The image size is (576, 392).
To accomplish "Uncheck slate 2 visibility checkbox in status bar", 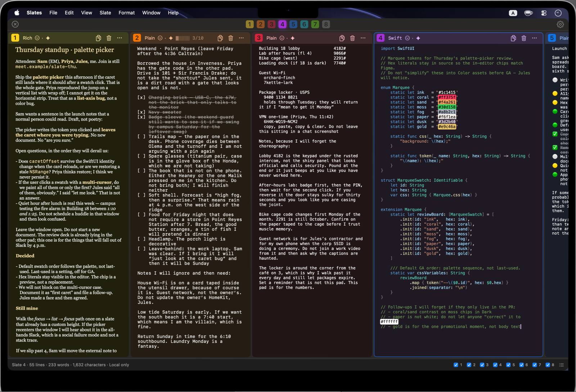I will pos(469,365).
